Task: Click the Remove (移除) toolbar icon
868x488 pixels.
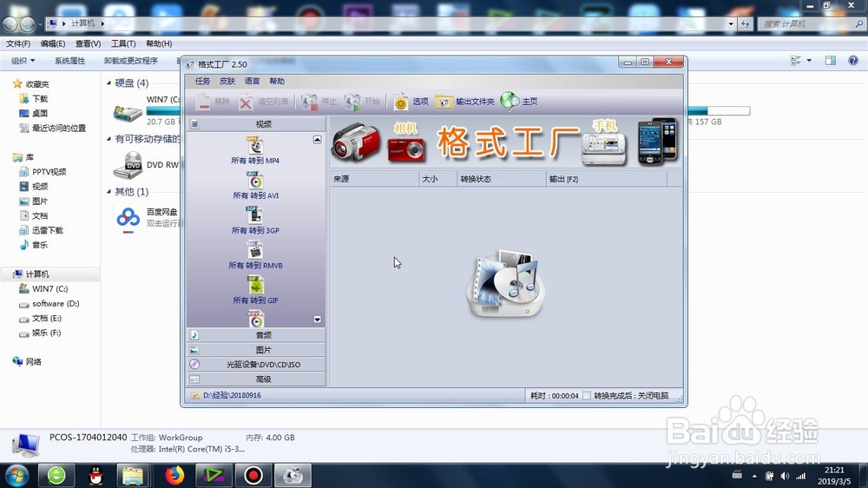Action: tap(204, 102)
